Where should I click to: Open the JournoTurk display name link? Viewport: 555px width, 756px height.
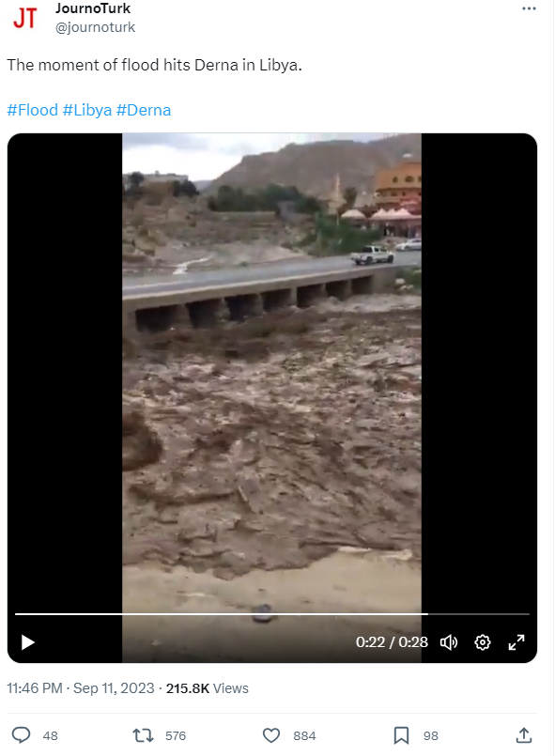[x=93, y=8]
